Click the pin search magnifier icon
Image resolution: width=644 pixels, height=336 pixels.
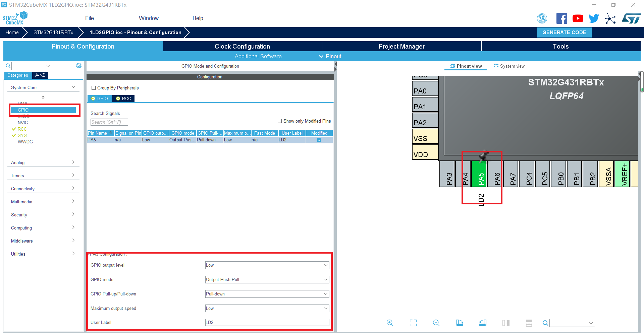point(545,323)
